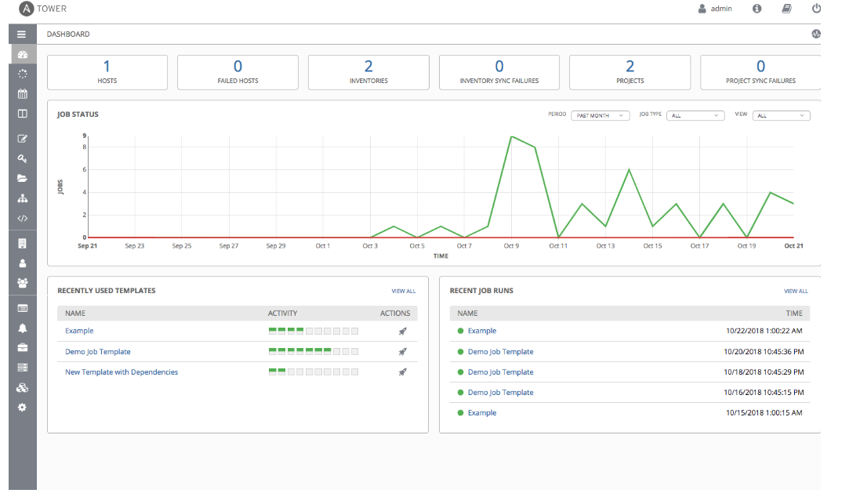860x504 pixels.
Task: Open the Period Past Month dropdown
Action: click(x=600, y=116)
